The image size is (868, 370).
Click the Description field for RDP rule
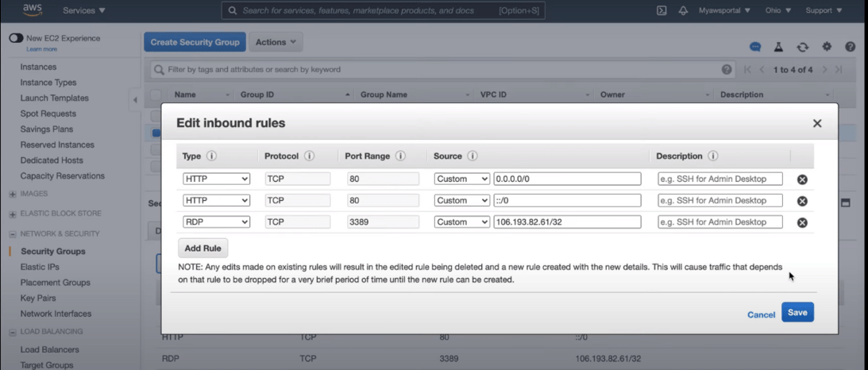(x=719, y=222)
